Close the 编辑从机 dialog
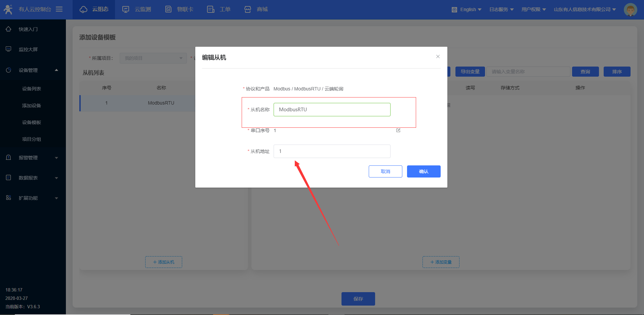The width and height of the screenshot is (644, 315). (x=438, y=56)
